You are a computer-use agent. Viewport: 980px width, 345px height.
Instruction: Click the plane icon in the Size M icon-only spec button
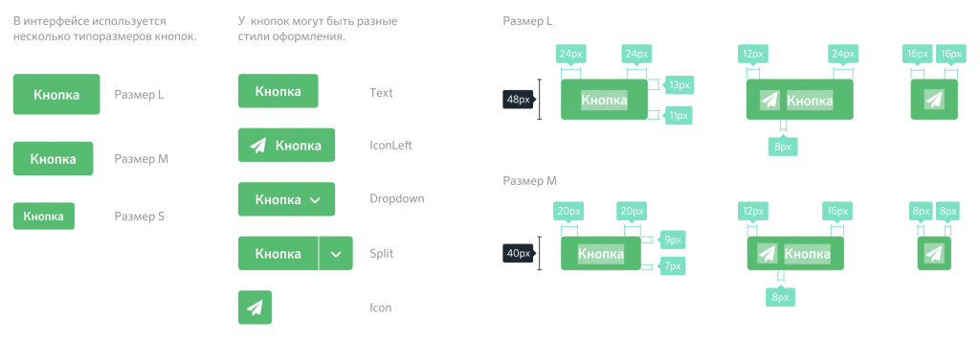(x=934, y=254)
